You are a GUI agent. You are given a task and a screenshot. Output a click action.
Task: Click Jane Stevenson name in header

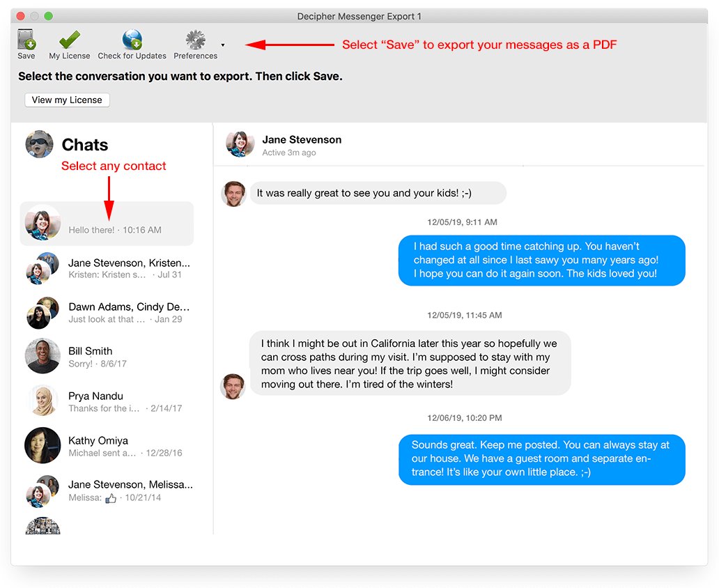pyautogui.click(x=302, y=139)
